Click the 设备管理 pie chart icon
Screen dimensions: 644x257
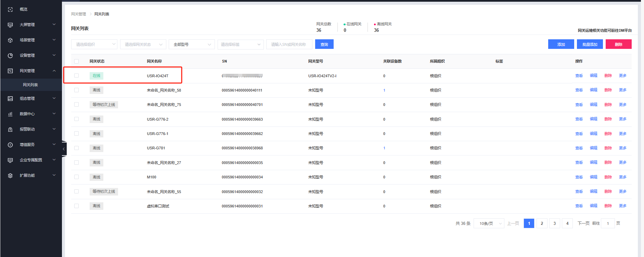[x=10, y=56]
